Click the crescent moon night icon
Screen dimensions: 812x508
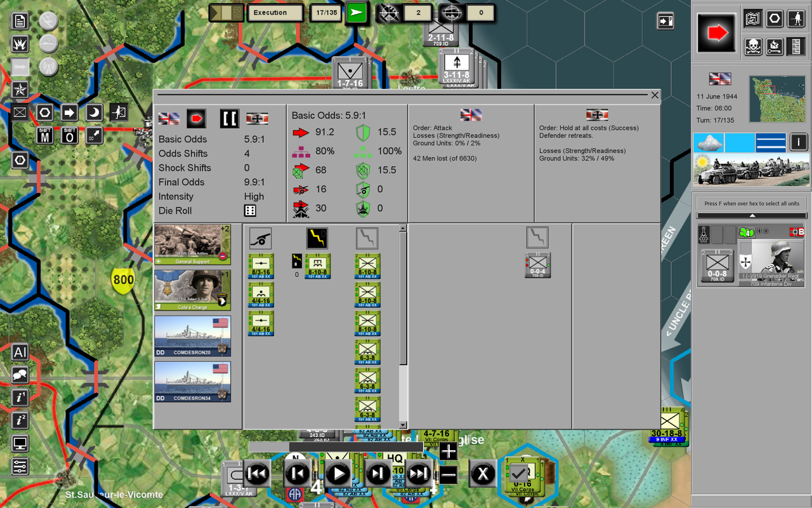(94, 113)
